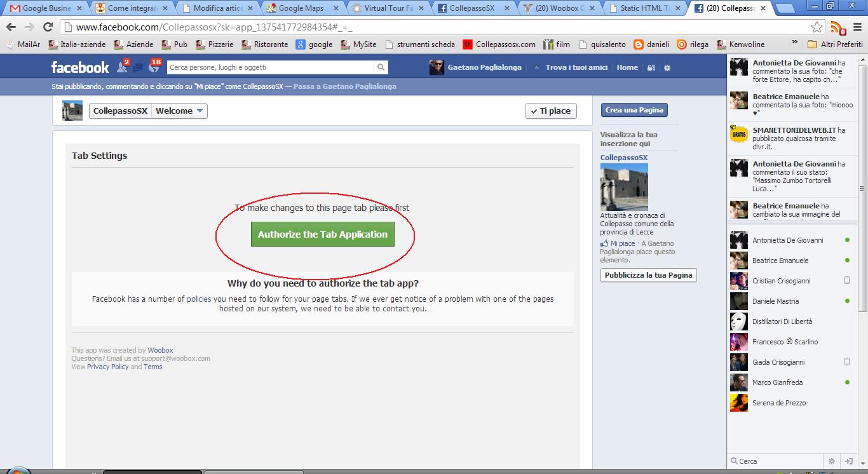The height and width of the screenshot is (474, 868).
Task: Click the Gaetano Paglialonga profile picture in header
Action: coord(437,67)
